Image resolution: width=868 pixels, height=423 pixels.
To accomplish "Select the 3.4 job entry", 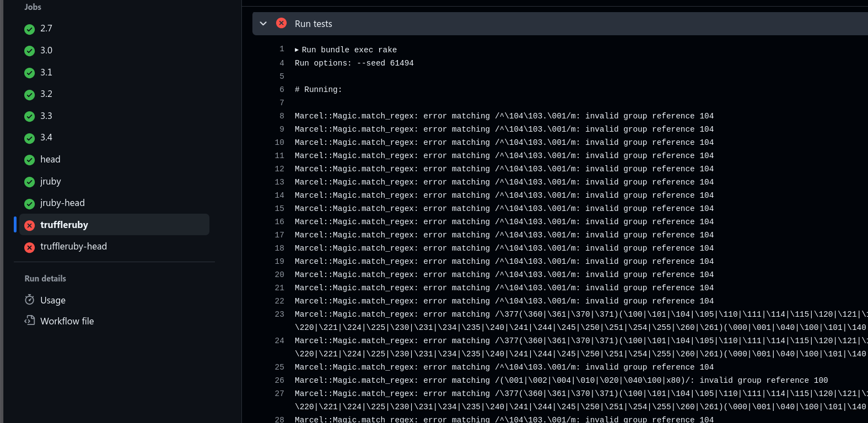I will pos(46,137).
